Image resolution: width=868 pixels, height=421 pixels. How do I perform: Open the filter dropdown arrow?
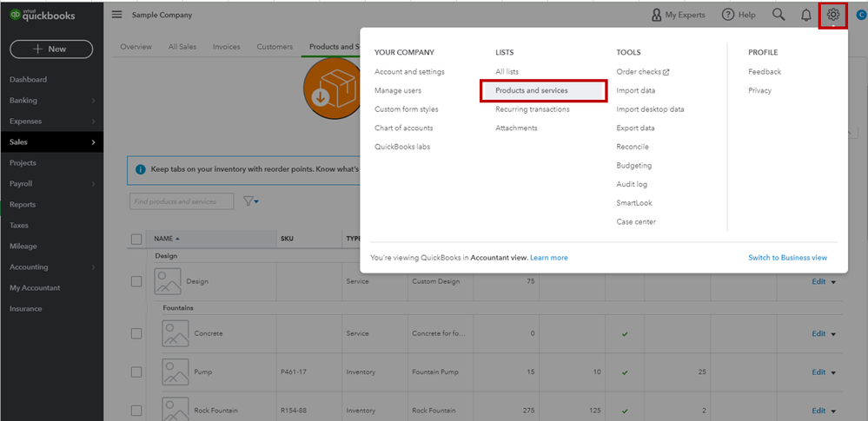(257, 202)
